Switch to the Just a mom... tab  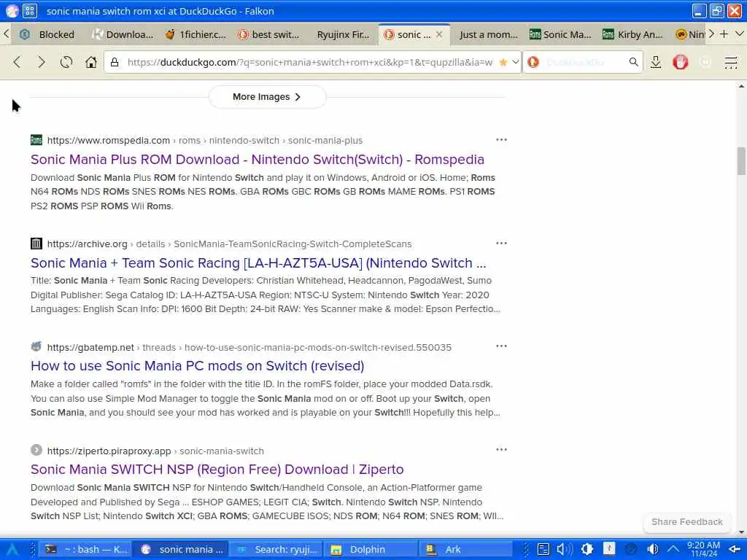(x=488, y=34)
